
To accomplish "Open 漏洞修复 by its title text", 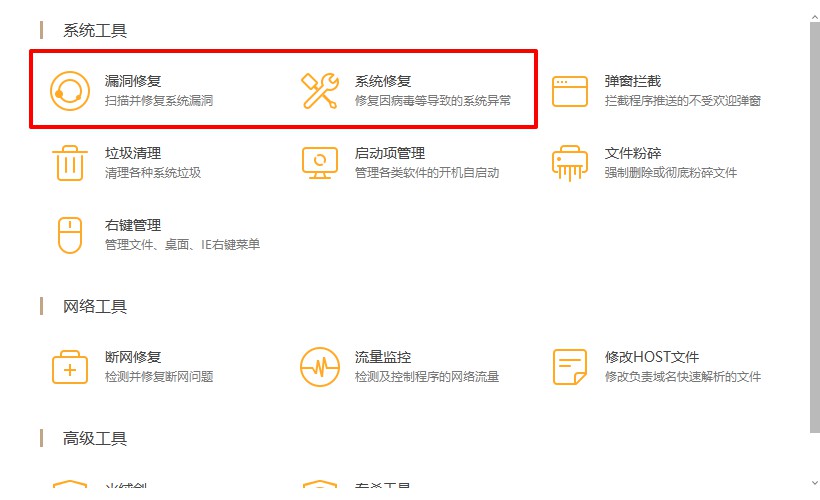I will [x=133, y=82].
